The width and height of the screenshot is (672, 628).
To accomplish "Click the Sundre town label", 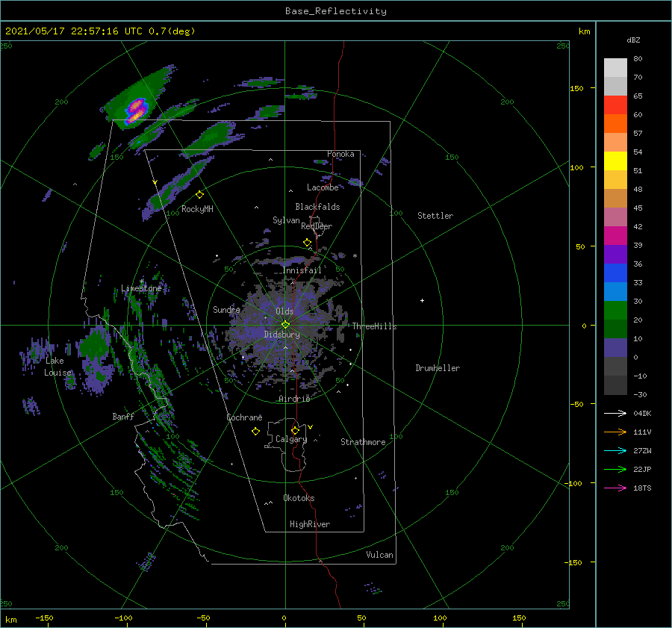I will (226, 309).
